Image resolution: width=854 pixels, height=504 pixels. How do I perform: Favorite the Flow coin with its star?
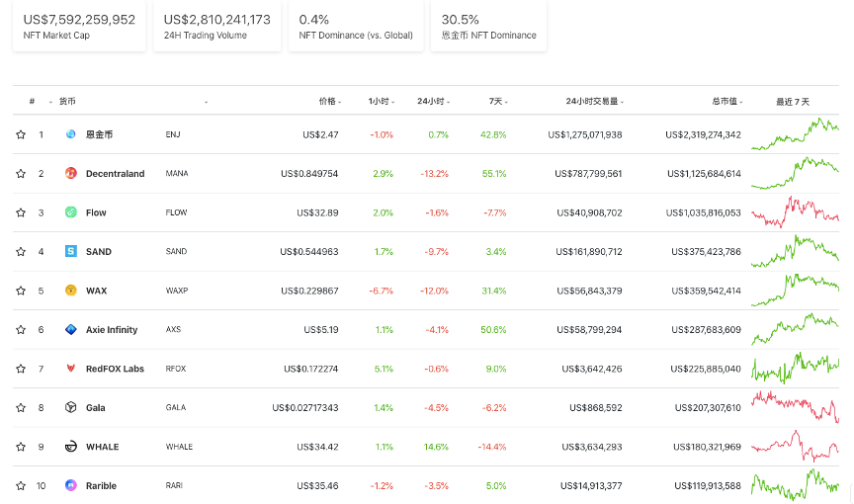tap(21, 212)
